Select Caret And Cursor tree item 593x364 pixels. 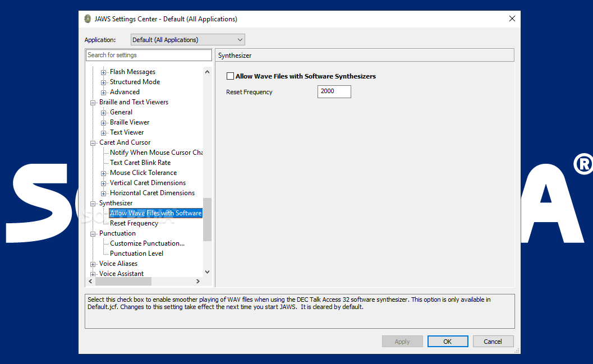click(x=125, y=142)
